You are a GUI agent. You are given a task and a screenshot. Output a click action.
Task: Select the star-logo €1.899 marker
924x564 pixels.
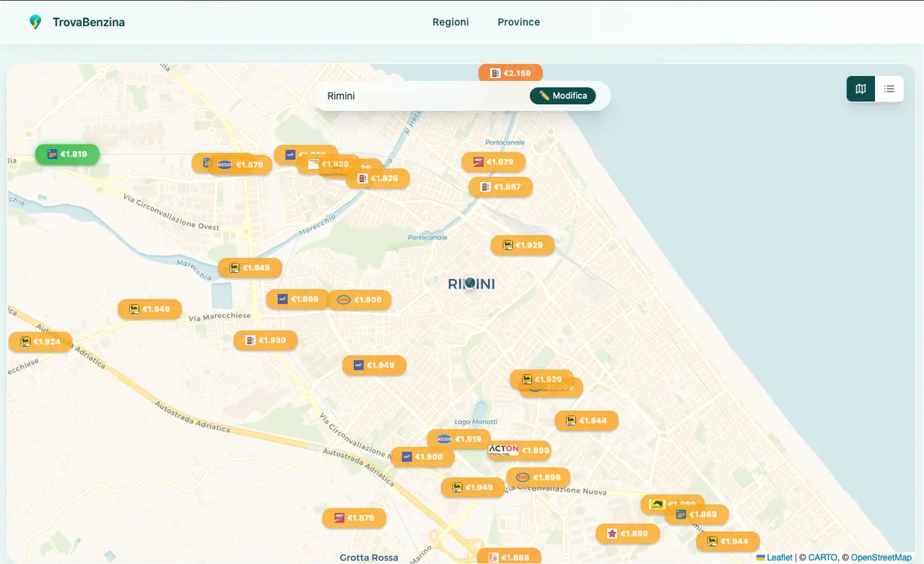(627, 534)
